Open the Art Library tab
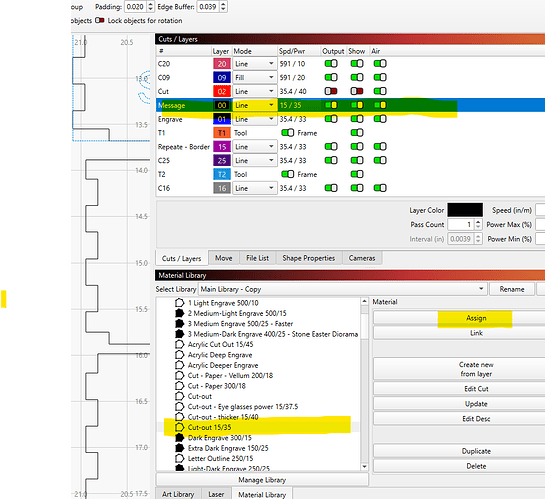 click(178, 494)
